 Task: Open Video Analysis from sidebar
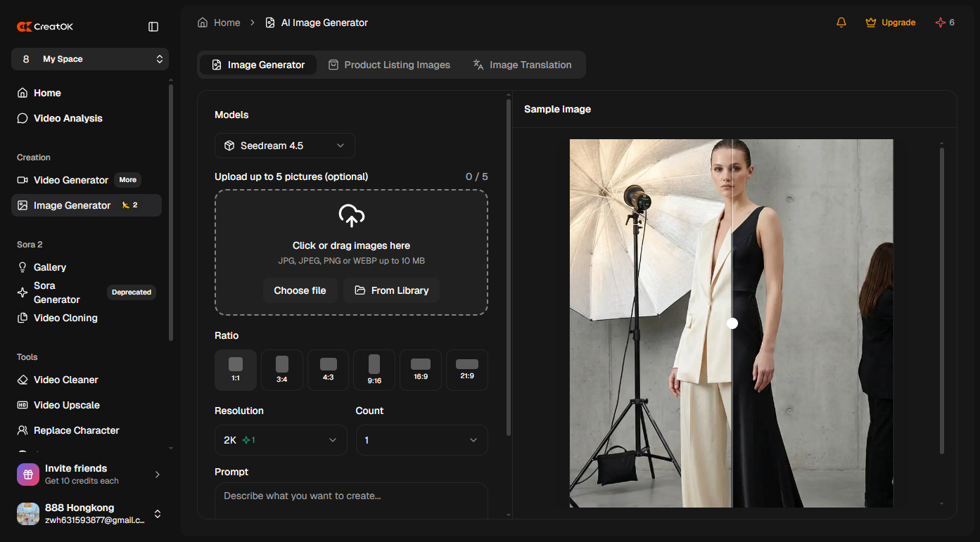coord(68,118)
